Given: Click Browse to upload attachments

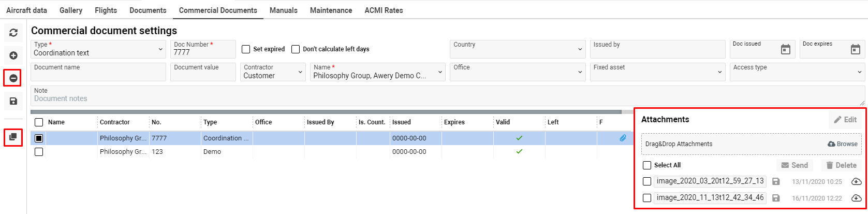Looking at the screenshot, I should click(x=843, y=144).
